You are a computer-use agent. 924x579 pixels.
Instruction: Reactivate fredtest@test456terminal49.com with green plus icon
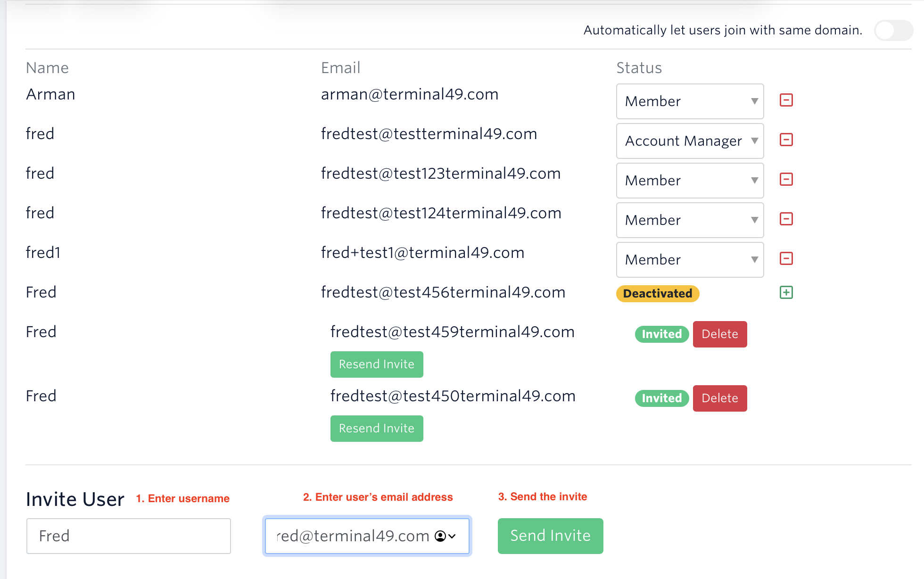click(786, 293)
